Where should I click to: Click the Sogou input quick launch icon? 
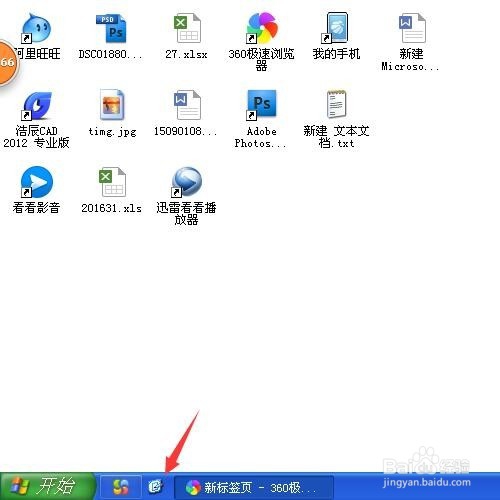tap(121, 487)
